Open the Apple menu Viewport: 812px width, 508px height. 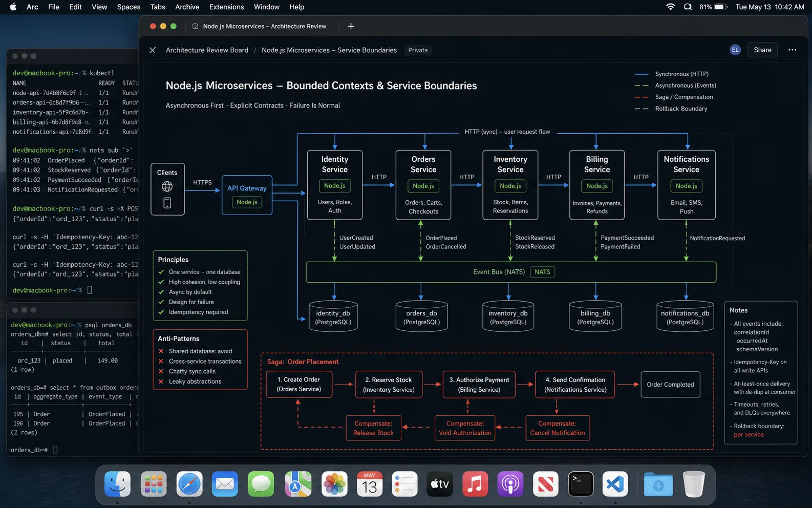click(x=13, y=7)
